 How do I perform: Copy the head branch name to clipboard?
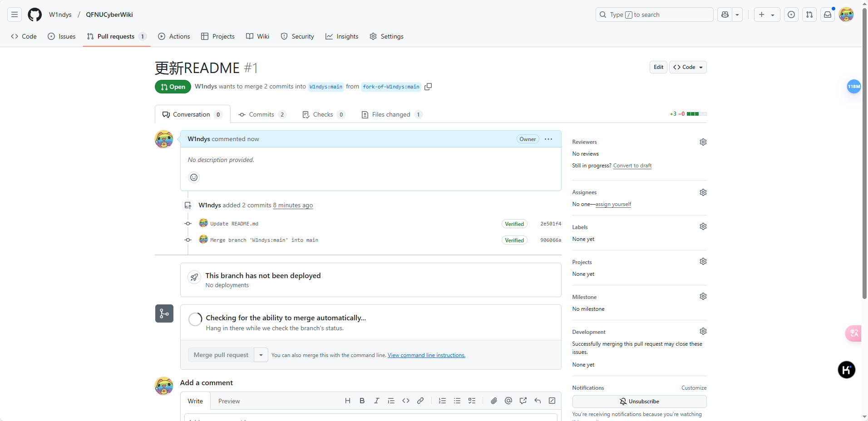(x=428, y=87)
